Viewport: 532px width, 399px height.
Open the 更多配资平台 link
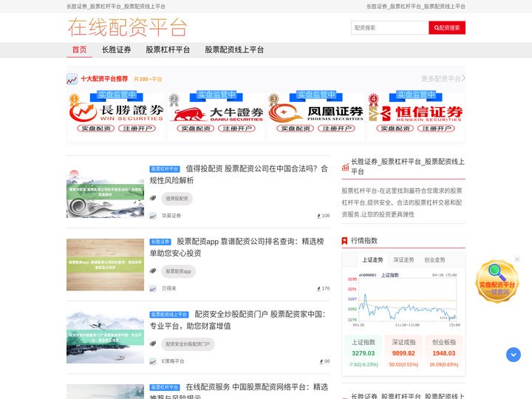tap(443, 79)
